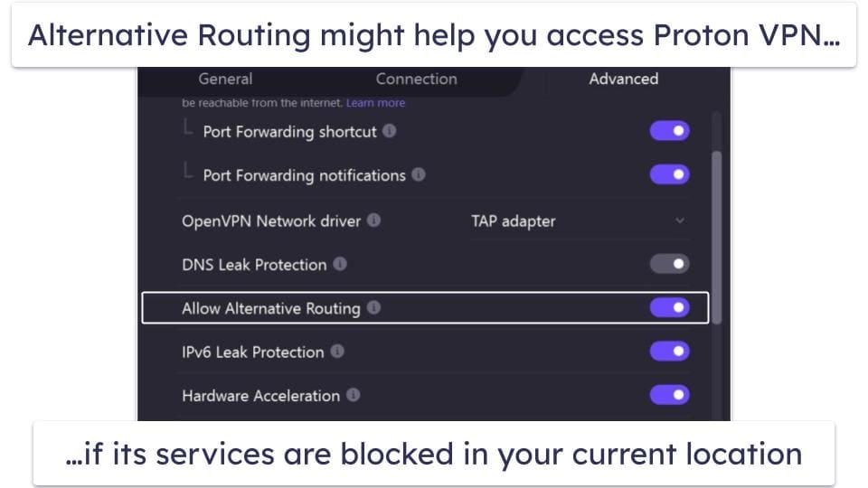
Task: Click info icon beside Port Forwarding shortcut
Action: [x=389, y=131]
